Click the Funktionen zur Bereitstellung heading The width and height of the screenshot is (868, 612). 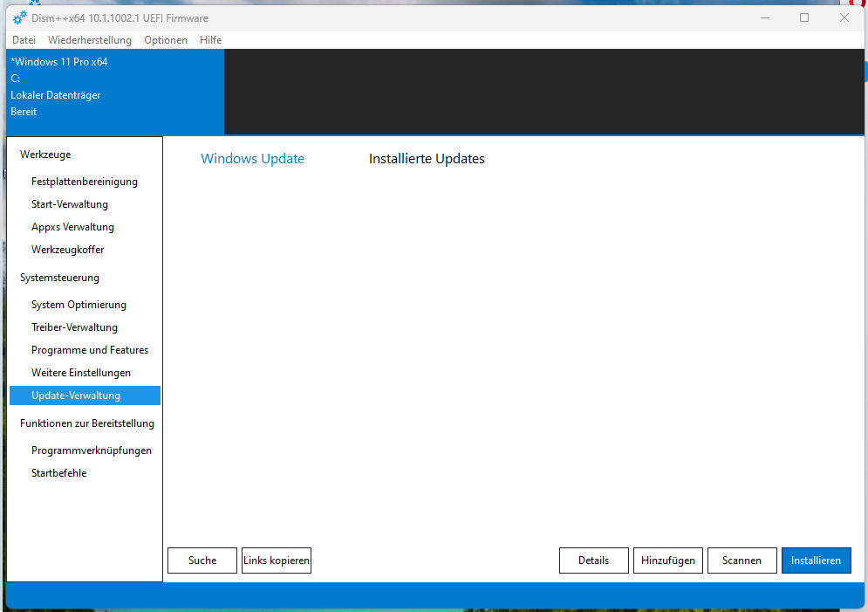coord(87,423)
